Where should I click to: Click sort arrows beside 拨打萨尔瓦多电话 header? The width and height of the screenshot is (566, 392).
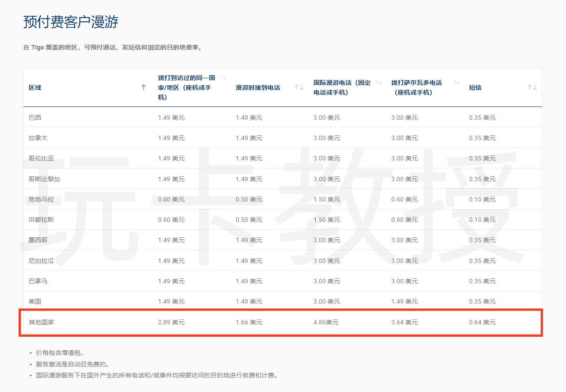[x=456, y=83]
